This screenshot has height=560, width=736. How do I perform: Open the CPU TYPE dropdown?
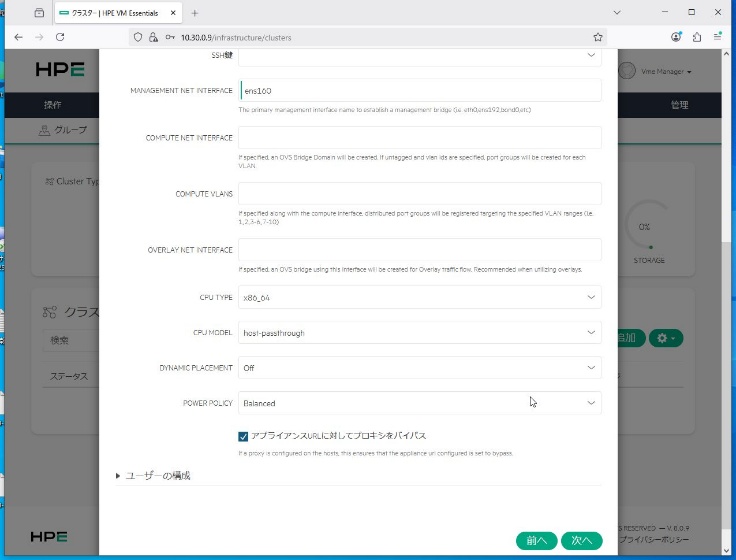pyautogui.click(x=419, y=298)
